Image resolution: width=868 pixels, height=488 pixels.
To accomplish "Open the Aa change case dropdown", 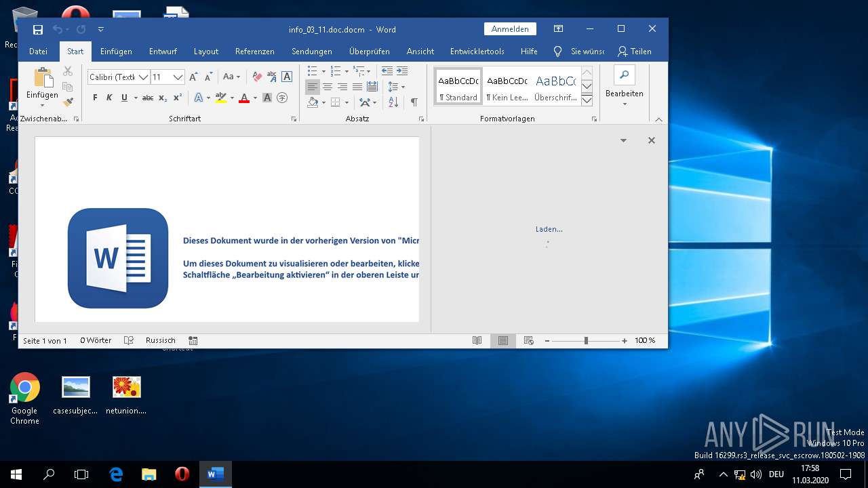I will click(x=232, y=77).
